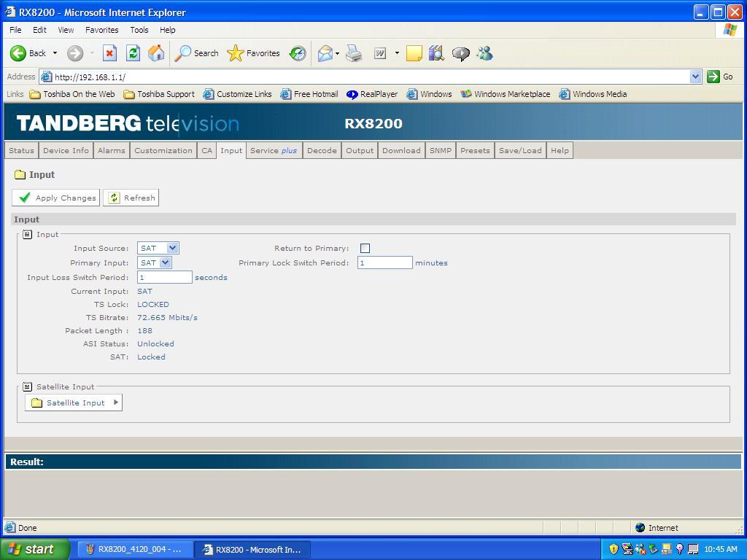Viewport: 747px width, 560px height.
Task: Click the Research books toolbar icon
Action: (436, 53)
